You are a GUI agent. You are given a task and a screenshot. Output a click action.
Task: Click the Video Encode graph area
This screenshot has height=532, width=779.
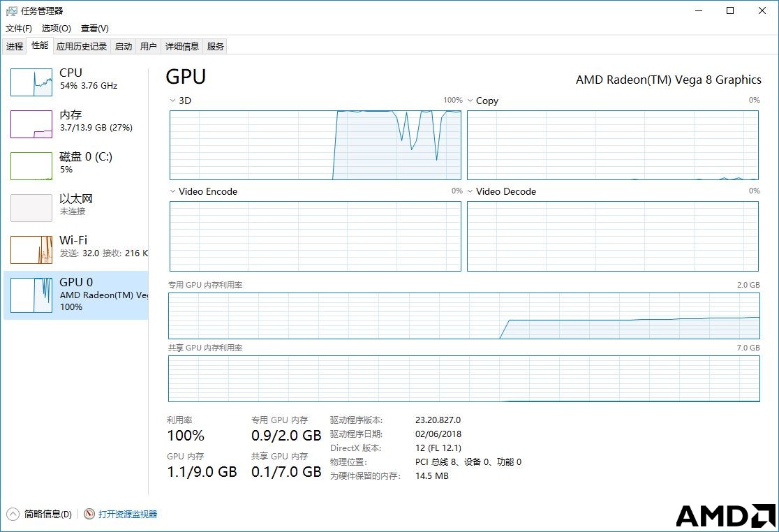(x=316, y=236)
